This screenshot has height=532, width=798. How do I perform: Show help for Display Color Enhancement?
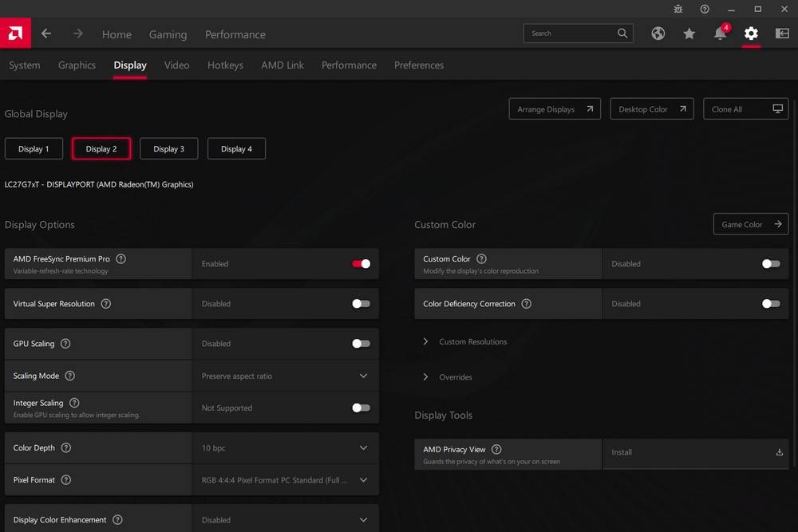(117, 520)
